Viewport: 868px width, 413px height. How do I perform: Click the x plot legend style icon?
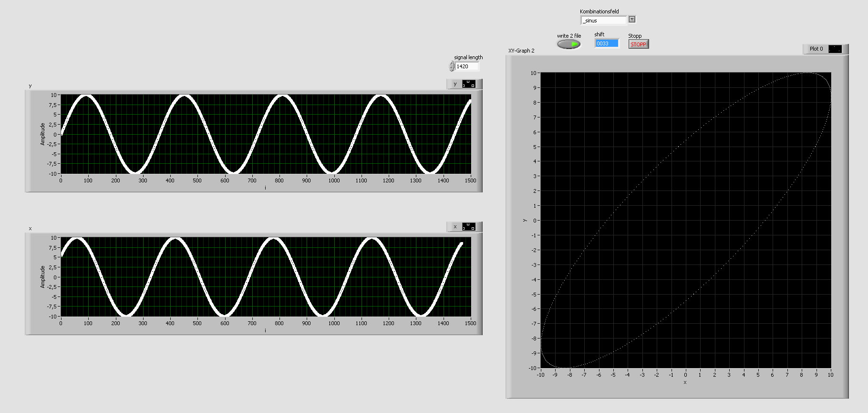point(469,227)
